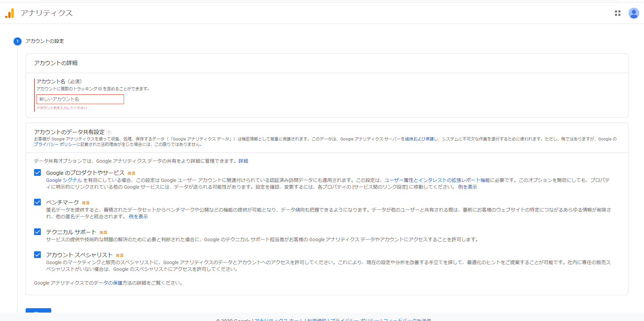Select the アカウント名（必須） label
The image size is (644, 321).
point(59,82)
